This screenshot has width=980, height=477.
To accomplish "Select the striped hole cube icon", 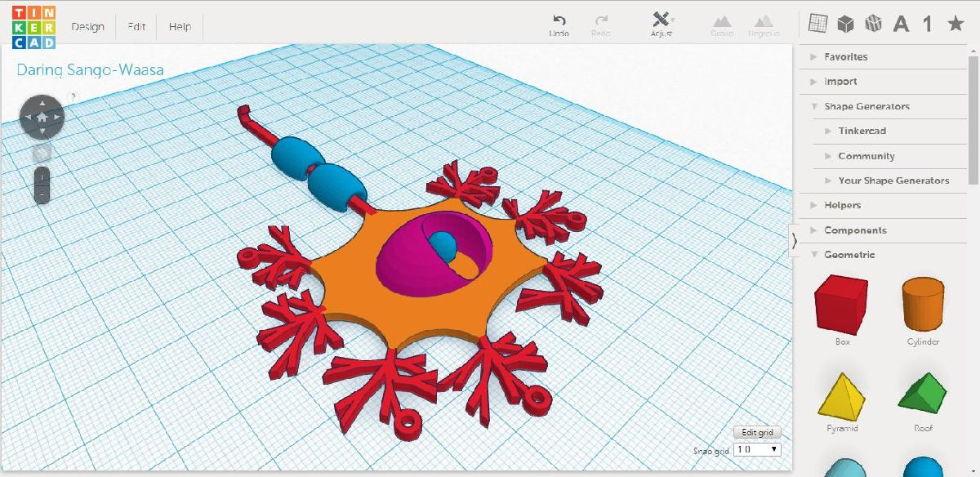I will pos(874,24).
